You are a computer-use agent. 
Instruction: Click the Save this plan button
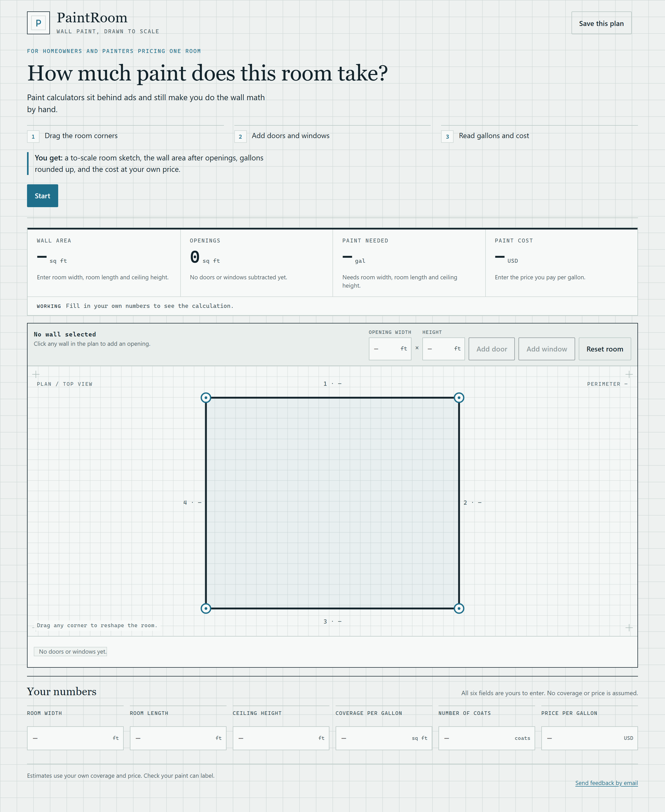click(x=601, y=23)
